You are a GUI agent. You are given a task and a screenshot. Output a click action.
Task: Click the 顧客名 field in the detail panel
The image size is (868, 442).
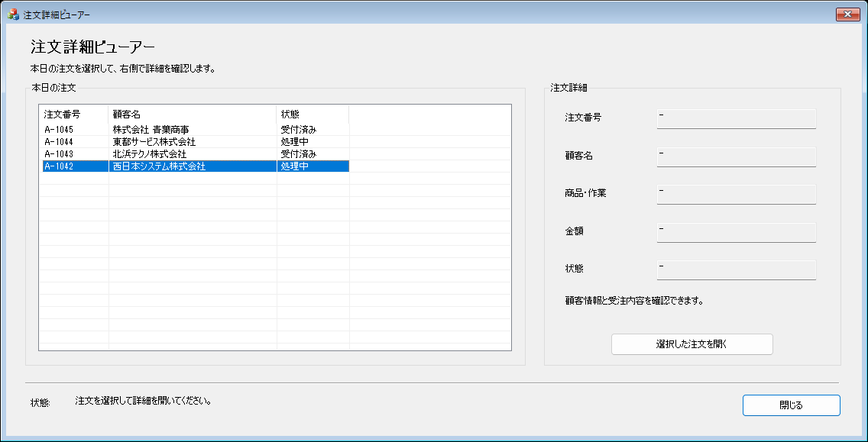(x=737, y=156)
